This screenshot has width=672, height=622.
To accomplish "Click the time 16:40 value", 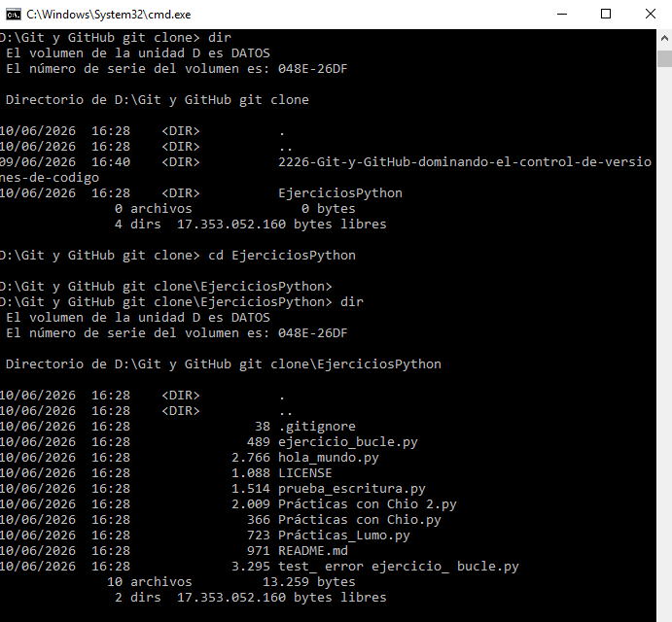I will pos(111,162).
